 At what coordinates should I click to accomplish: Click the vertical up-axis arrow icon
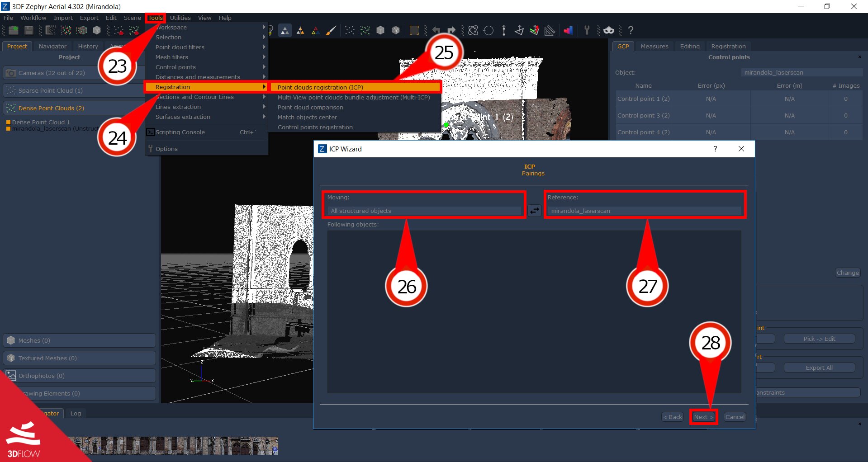504,30
